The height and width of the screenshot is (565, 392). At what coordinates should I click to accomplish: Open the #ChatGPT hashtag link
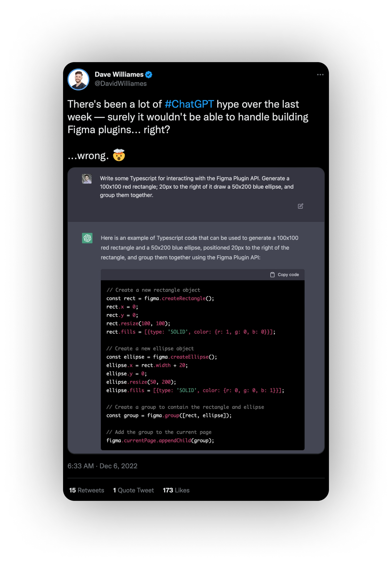tap(189, 104)
